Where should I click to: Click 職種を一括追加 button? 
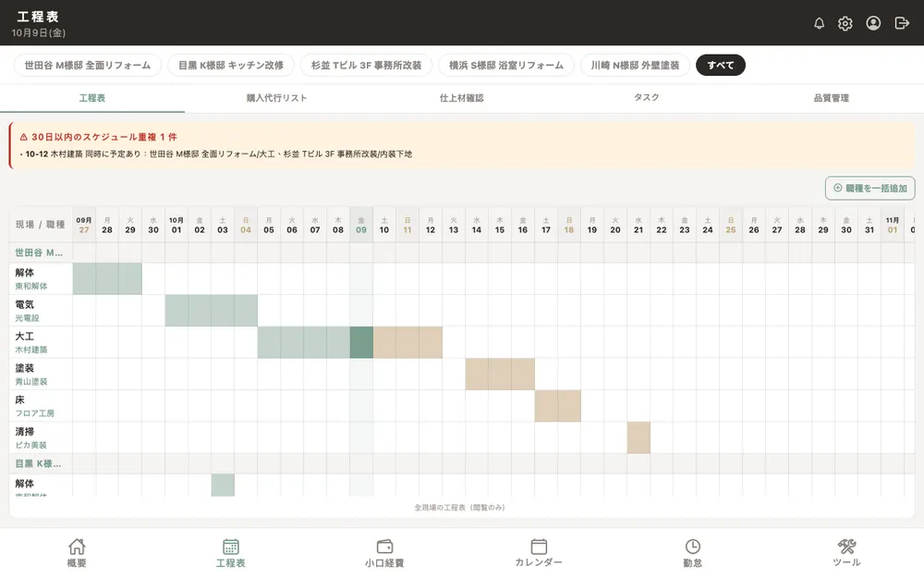(869, 188)
